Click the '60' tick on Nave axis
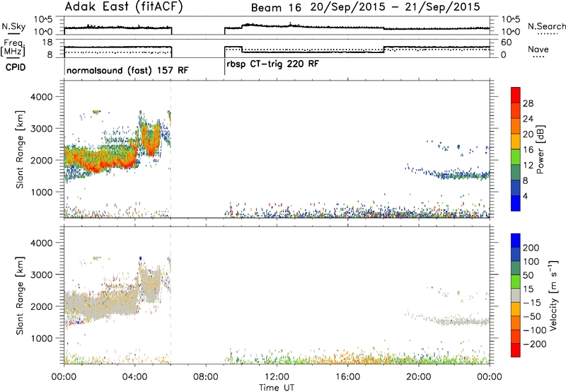566x392 pixels. pyautogui.click(x=507, y=42)
